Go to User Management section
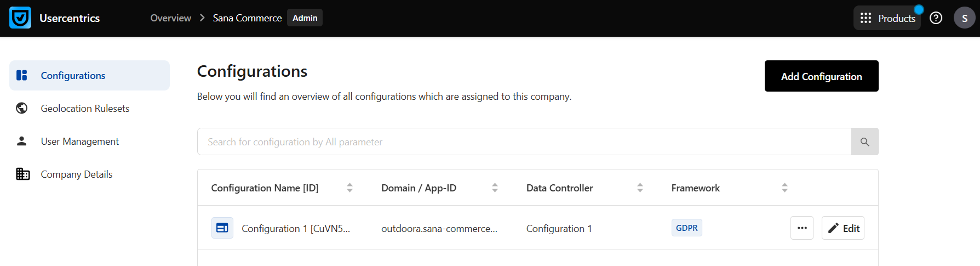980x266 pixels. (x=79, y=142)
